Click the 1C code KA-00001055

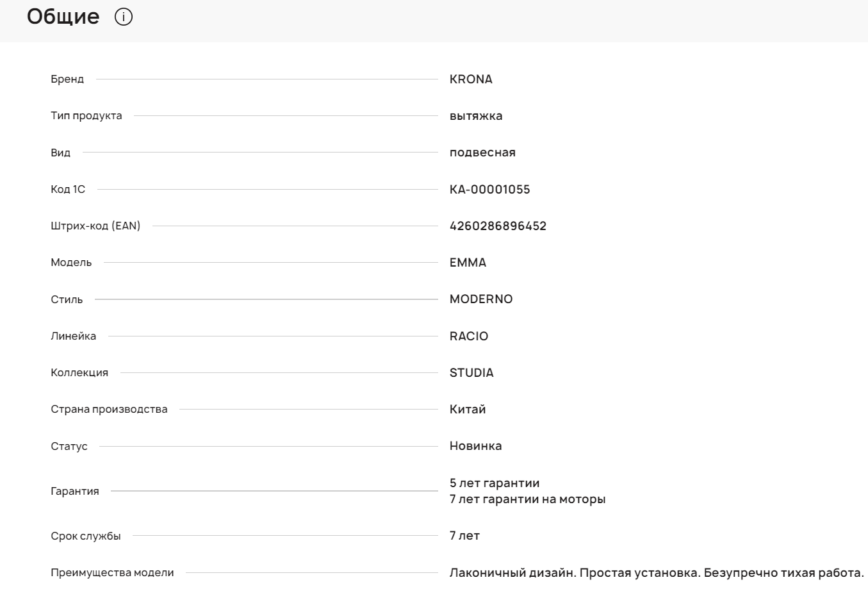489,190
